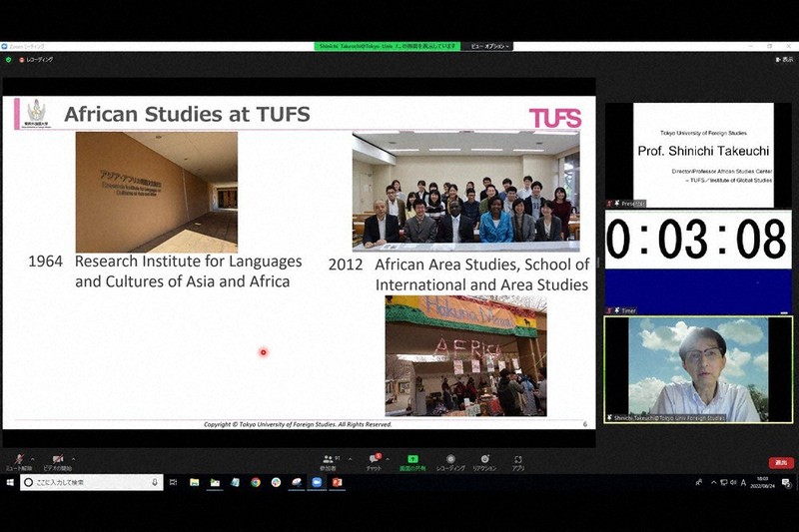
Task: Open the Participants panel
Action: pyautogui.click(x=330, y=462)
